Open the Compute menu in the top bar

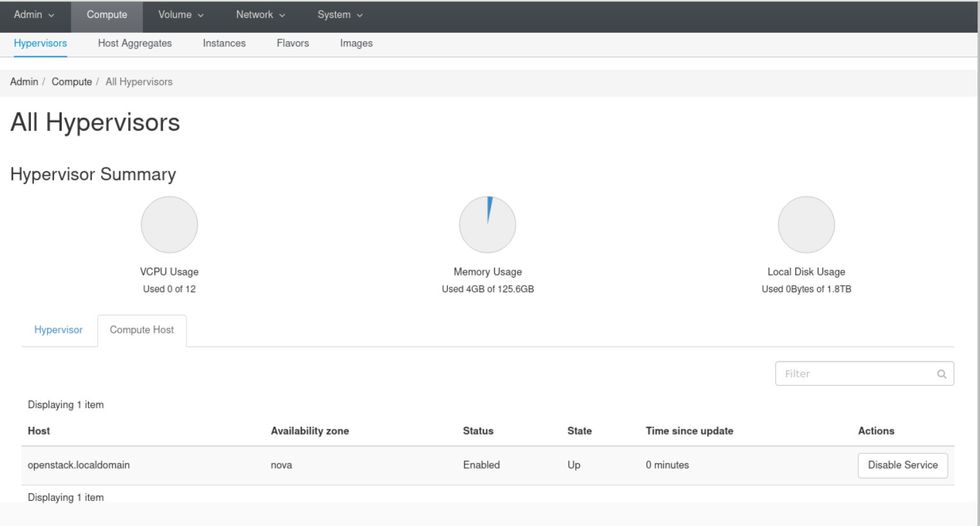pos(106,14)
